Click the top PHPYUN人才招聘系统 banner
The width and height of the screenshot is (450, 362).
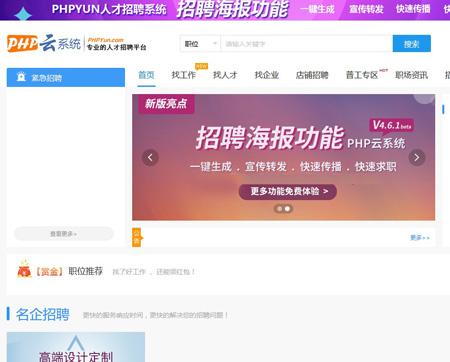coord(225,10)
